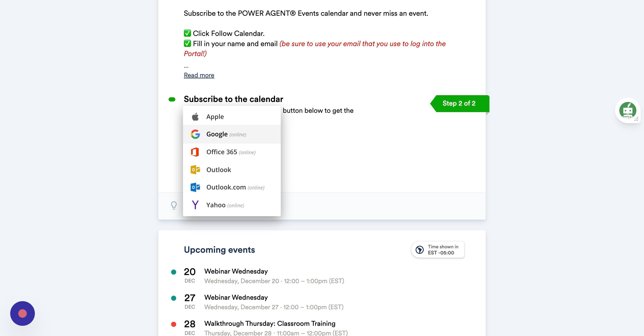The width and height of the screenshot is (644, 336).
Task: Select Apple from the calendar menu
Action: pyautogui.click(x=215, y=117)
